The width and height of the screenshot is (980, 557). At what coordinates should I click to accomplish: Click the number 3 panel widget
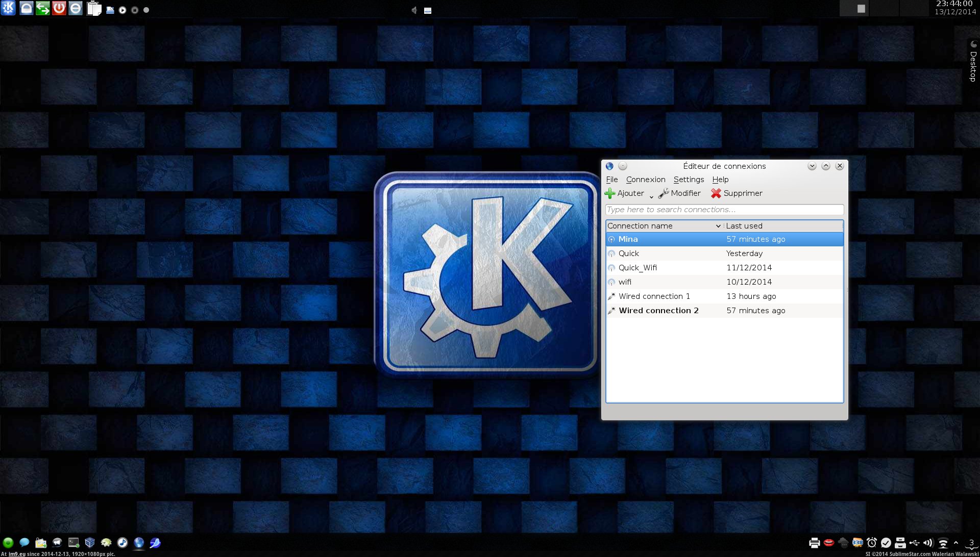972,543
